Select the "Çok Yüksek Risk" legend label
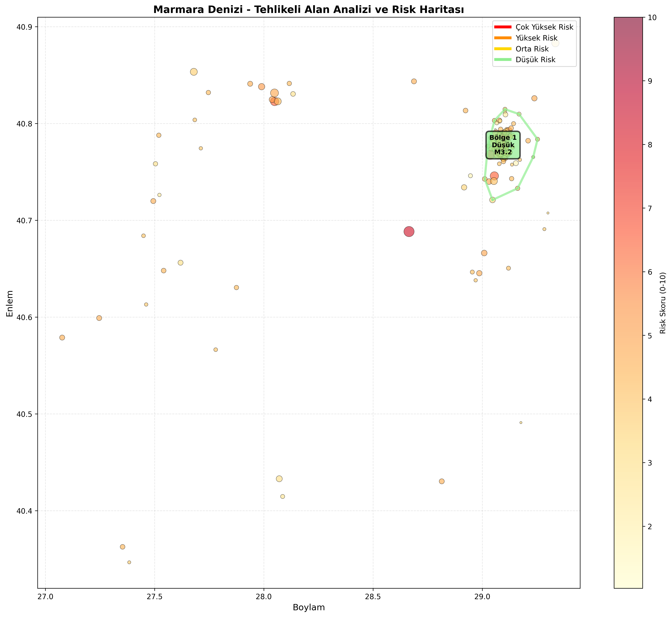 point(544,27)
